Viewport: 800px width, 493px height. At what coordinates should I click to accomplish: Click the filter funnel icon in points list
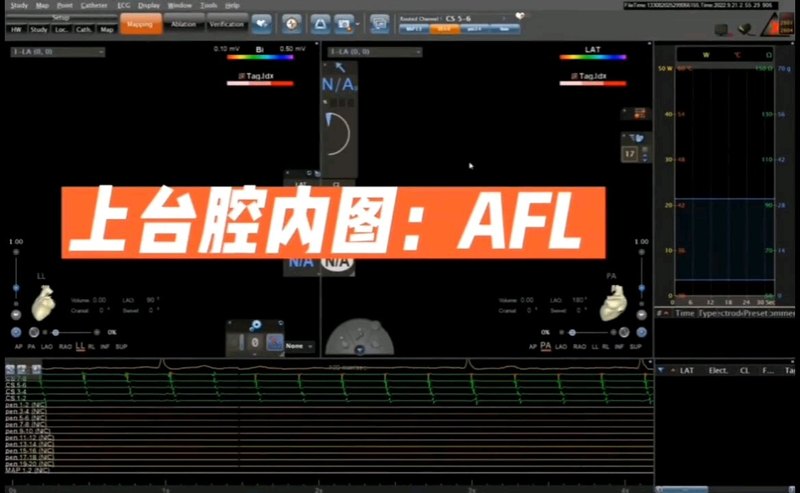click(x=661, y=371)
